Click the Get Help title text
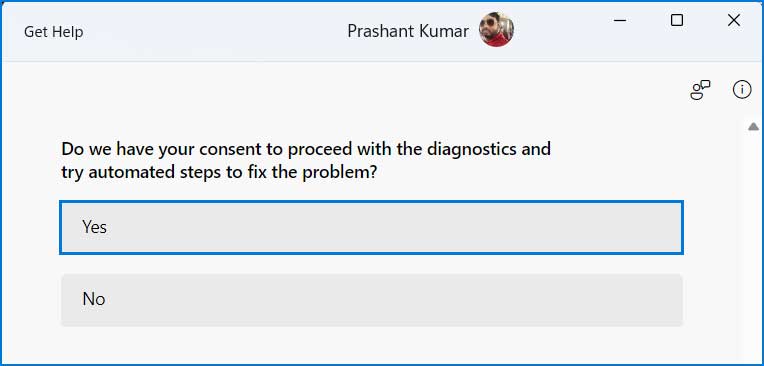This screenshot has width=764, height=366. [54, 32]
